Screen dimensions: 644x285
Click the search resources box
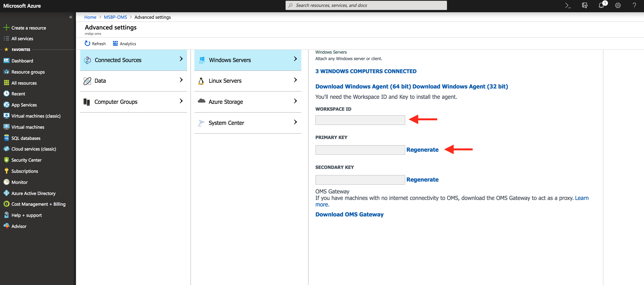[366, 5]
